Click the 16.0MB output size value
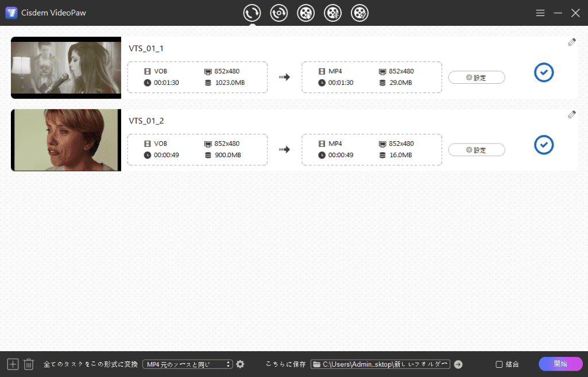Screen dimensions: 588x377 coord(400,155)
